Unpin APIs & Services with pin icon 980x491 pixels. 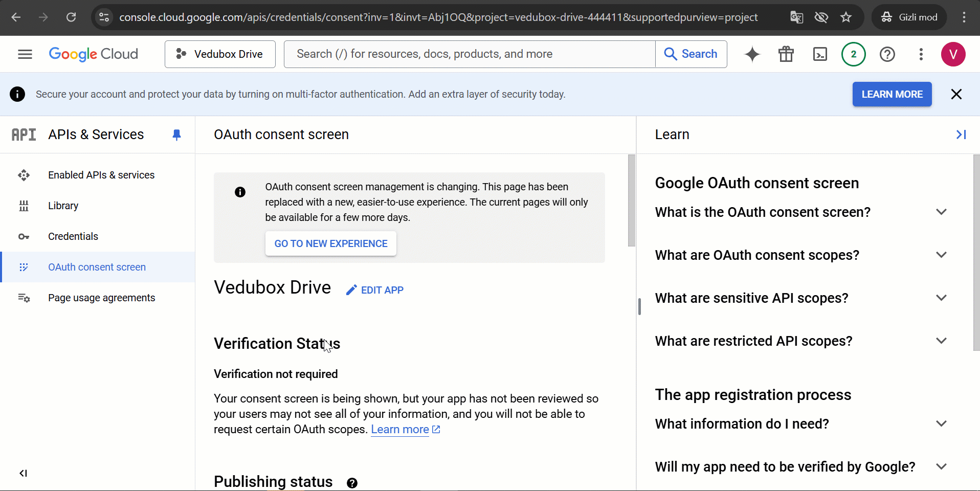point(176,135)
